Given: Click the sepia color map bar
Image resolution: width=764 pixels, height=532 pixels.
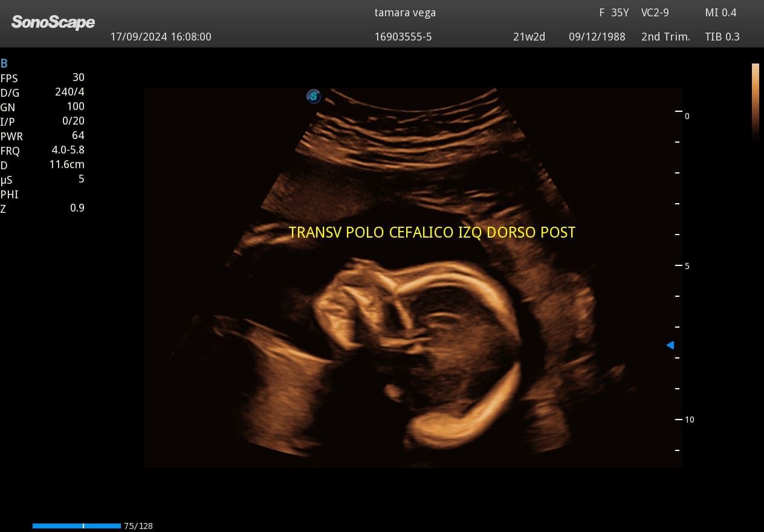Looking at the screenshot, I should [755, 102].
